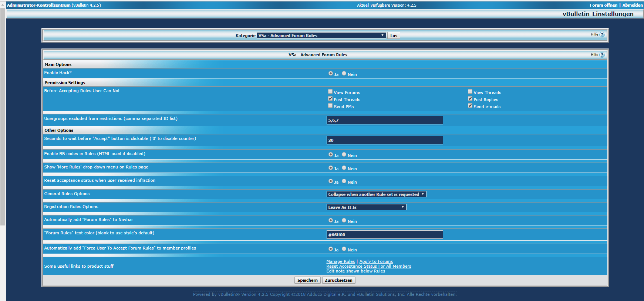The width and height of the screenshot is (644, 301).
Task: Expand the General Rules Options dropdown
Action: 377,194
